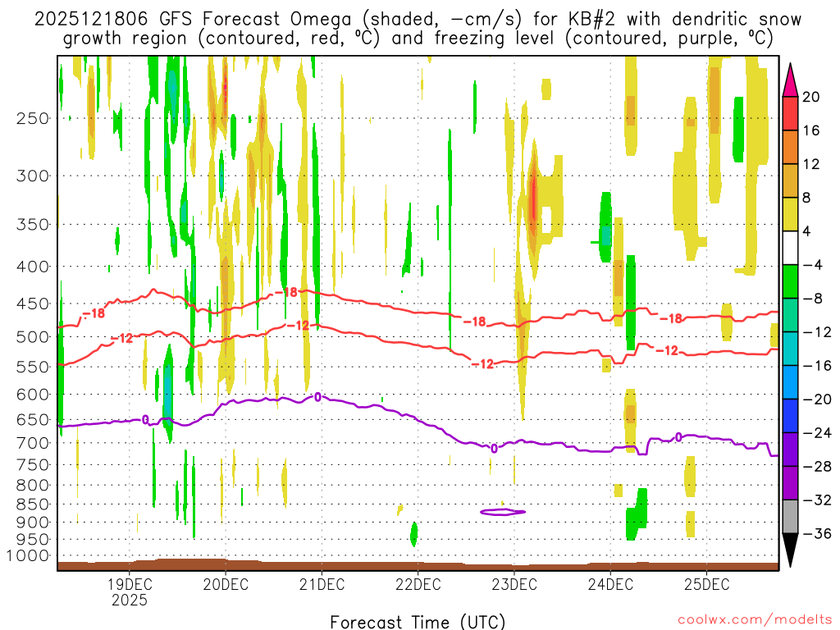Click the black lower arrow of colorbar
840x630 pixels.
coord(790,550)
